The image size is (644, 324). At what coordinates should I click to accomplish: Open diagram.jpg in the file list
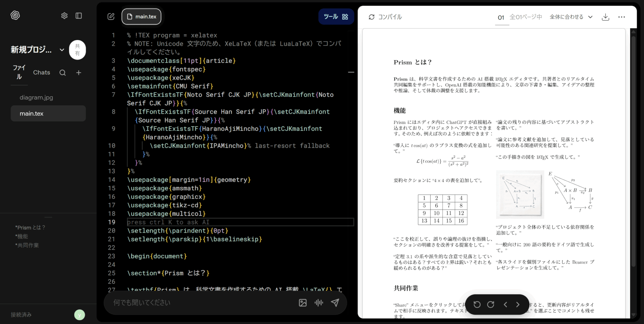(x=36, y=98)
